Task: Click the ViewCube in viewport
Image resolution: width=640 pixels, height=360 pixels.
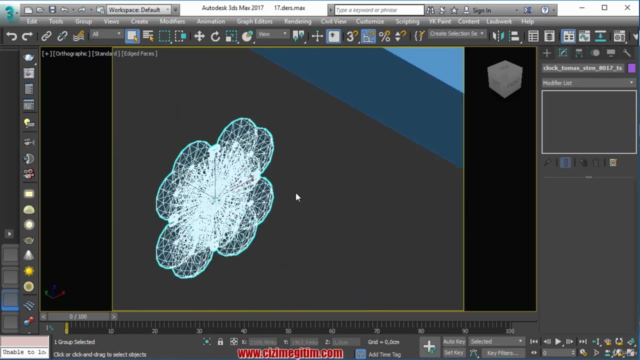Action: (505, 79)
